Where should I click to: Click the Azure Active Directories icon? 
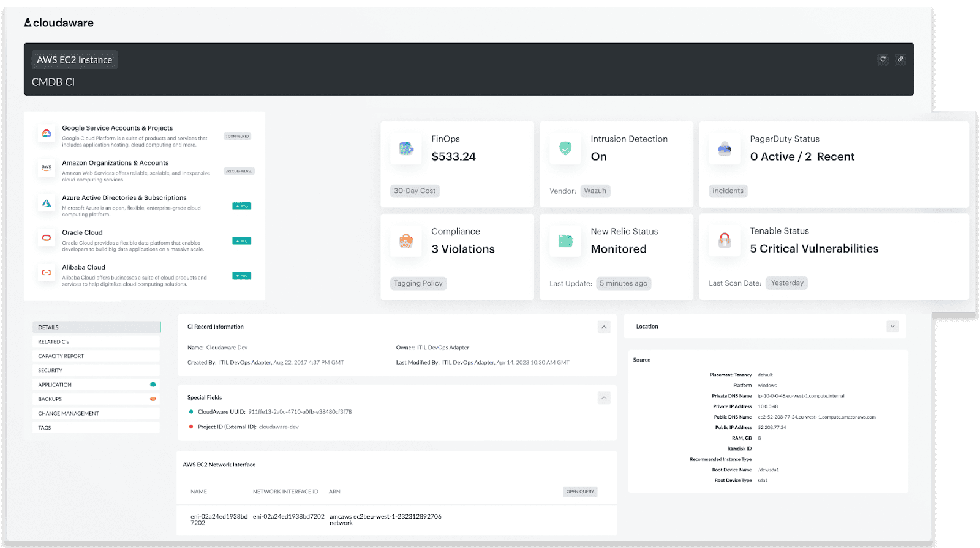(47, 203)
